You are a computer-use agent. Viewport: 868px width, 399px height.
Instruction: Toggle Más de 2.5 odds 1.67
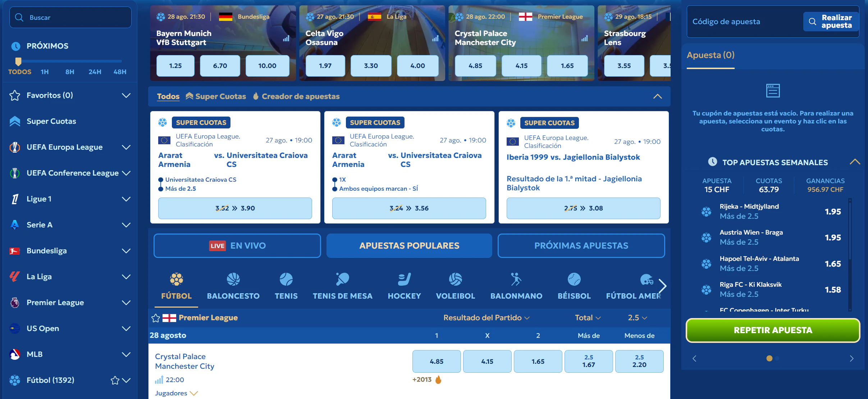[x=589, y=361]
